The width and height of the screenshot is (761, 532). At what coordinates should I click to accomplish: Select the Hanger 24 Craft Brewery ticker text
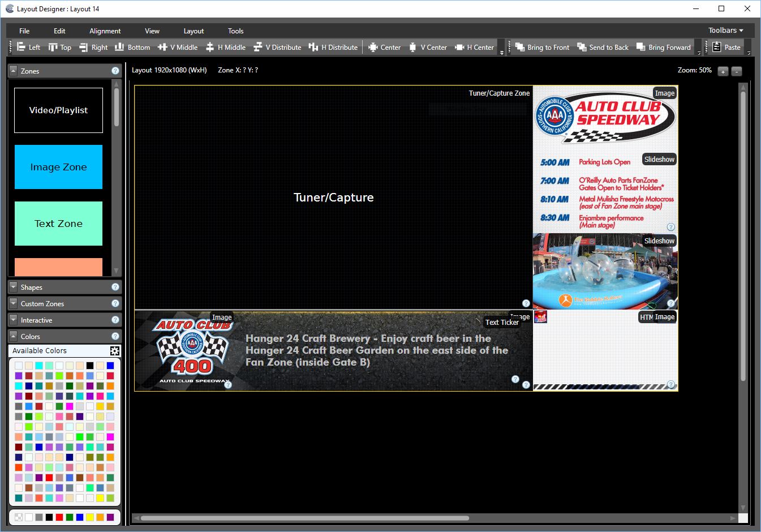point(377,350)
